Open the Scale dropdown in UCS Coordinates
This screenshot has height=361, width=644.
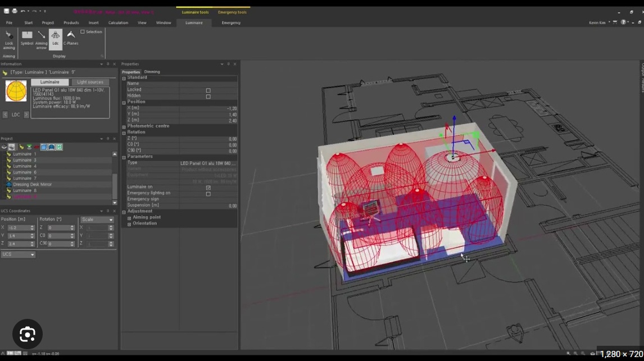(x=97, y=220)
